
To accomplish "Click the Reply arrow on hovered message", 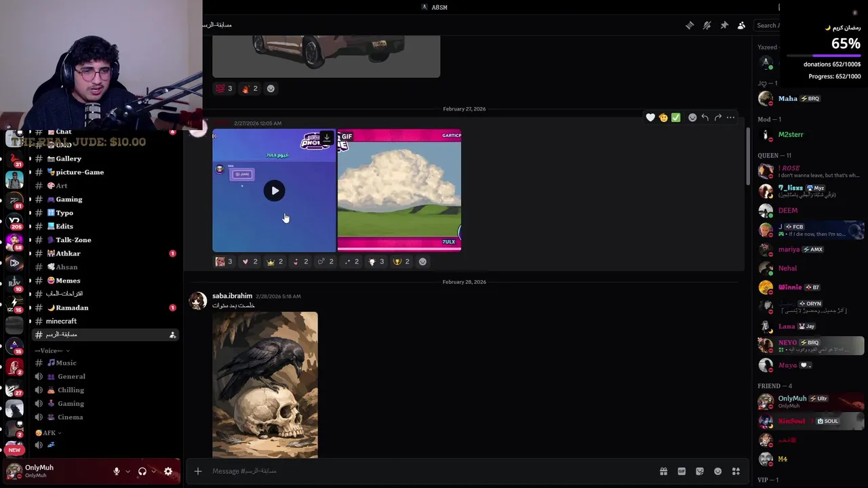I will (x=705, y=117).
